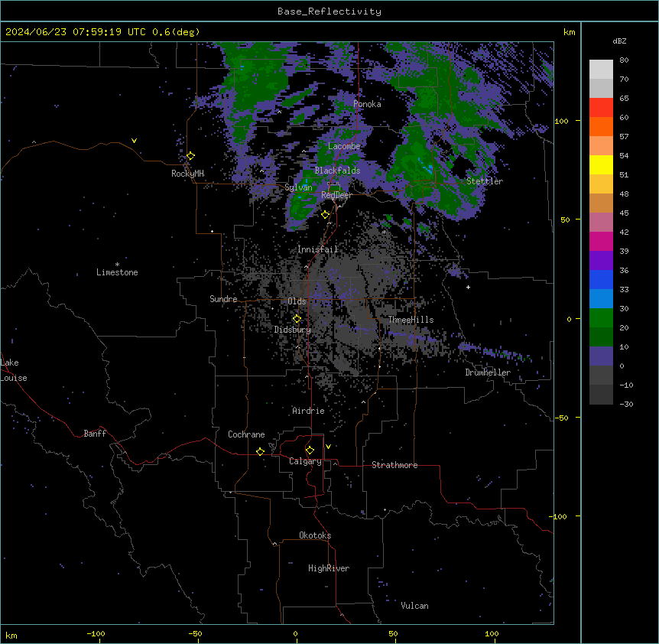The width and height of the screenshot is (659, 644).
Task: Select the Innisfail label
Action: click(x=318, y=249)
